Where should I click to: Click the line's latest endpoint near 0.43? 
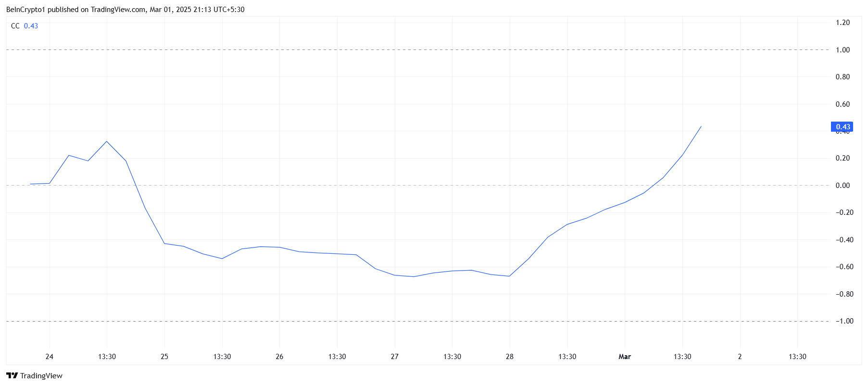click(701, 126)
